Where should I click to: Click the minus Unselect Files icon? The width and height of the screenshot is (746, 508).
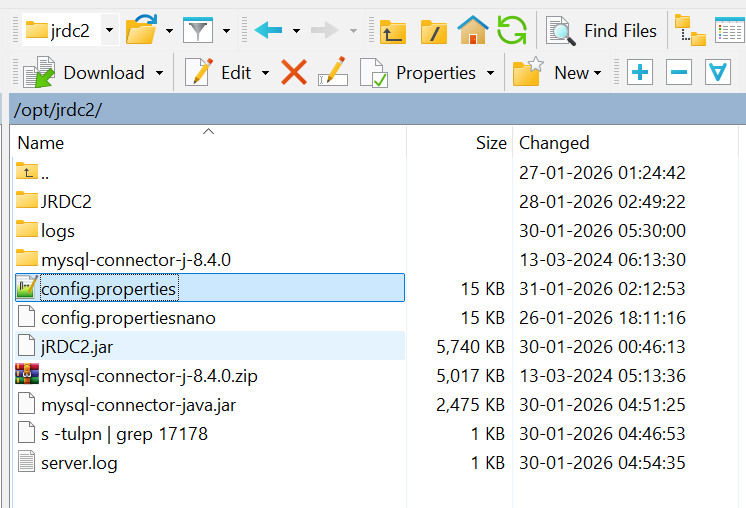[678, 72]
